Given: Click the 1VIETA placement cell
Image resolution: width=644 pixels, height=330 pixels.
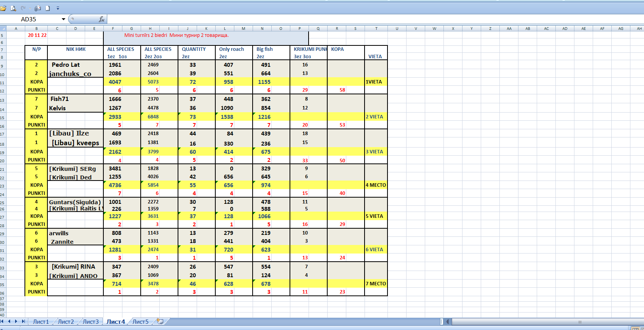Looking at the screenshot, I should tap(376, 82).
